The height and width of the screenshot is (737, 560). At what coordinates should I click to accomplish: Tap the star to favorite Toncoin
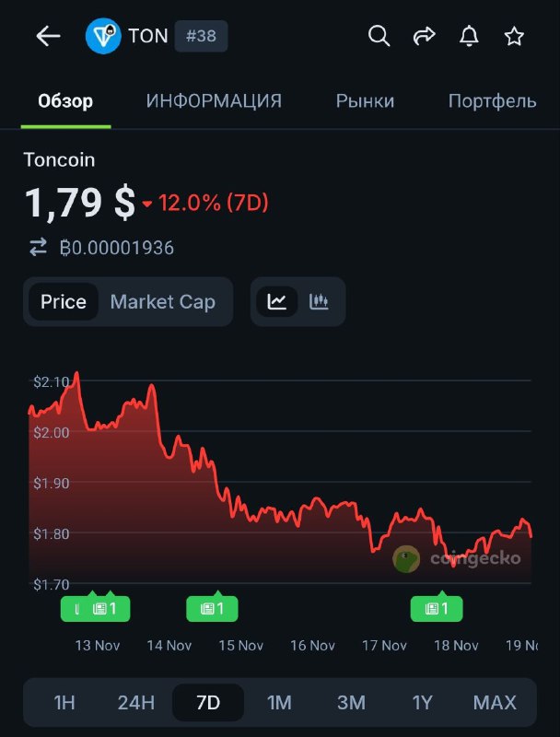click(x=513, y=36)
